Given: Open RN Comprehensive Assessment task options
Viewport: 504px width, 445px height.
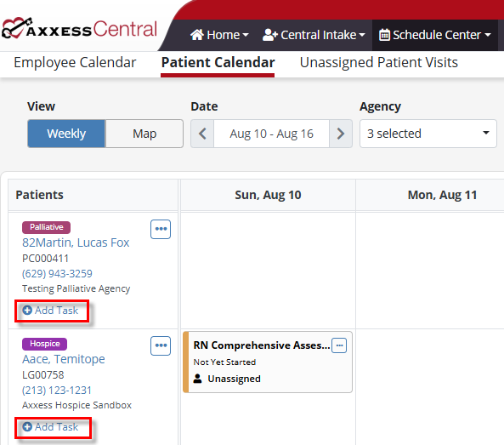Looking at the screenshot, I should [339, 345].
